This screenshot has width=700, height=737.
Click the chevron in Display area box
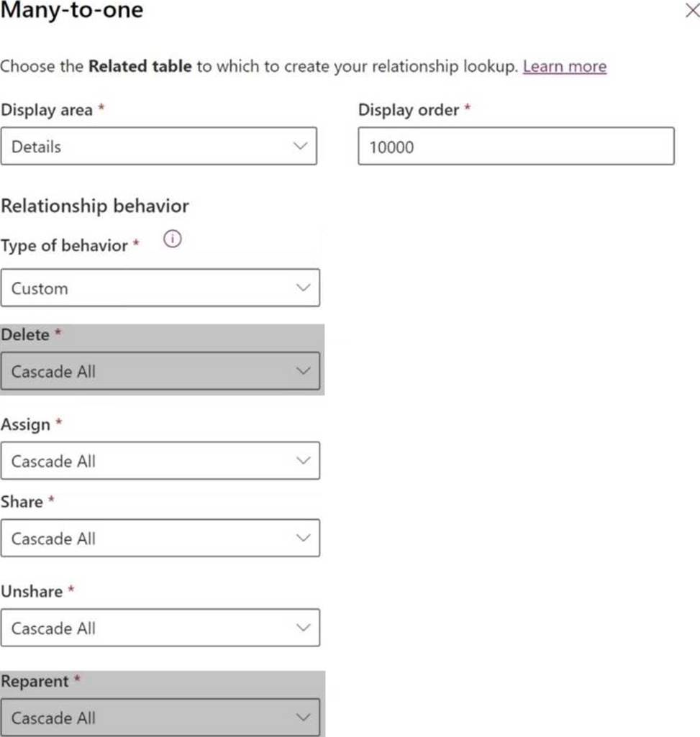(x=300, y=146)
